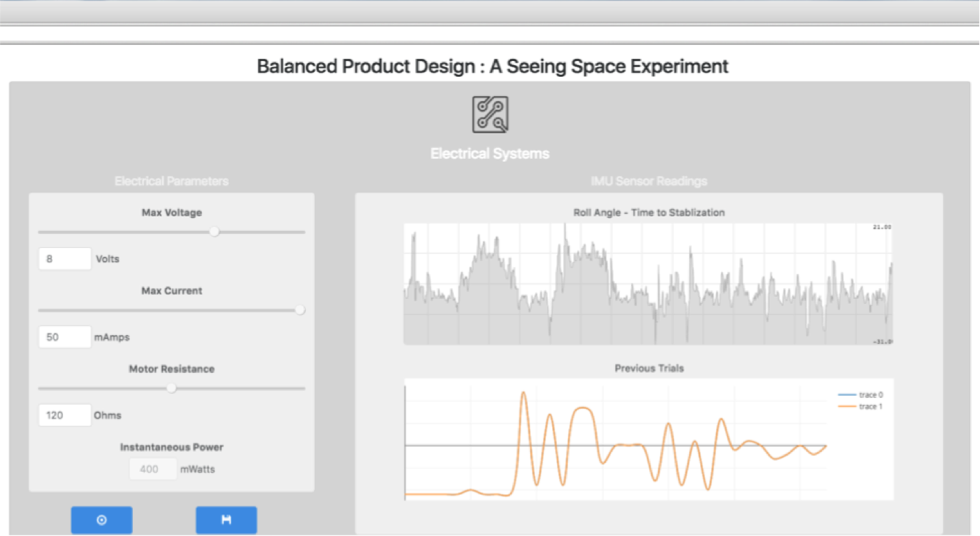
Task: Click the Electrical Systems heading
Action: coord(490,154)
